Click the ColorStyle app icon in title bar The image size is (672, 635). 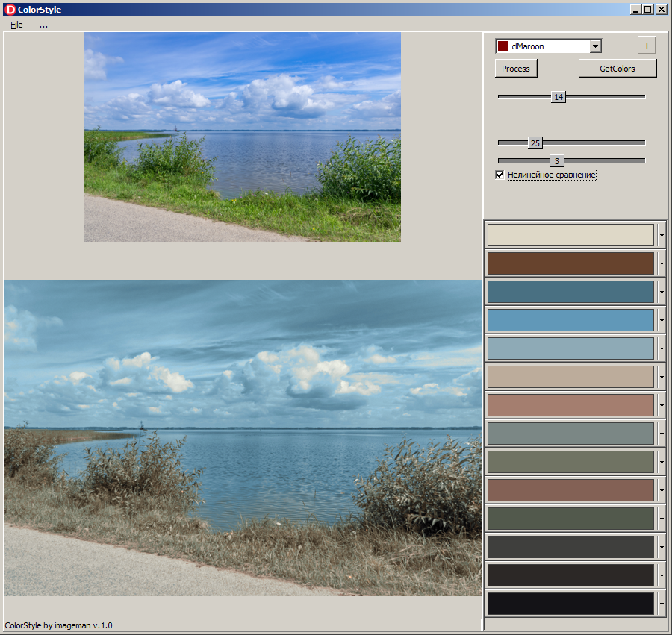(x=10, y=10)
